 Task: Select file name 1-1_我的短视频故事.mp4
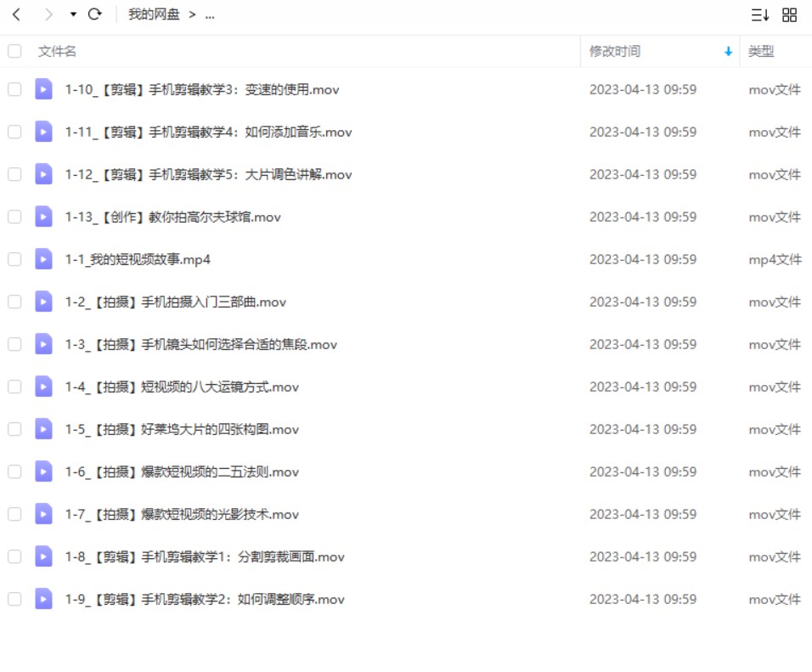tap(138, 260)
